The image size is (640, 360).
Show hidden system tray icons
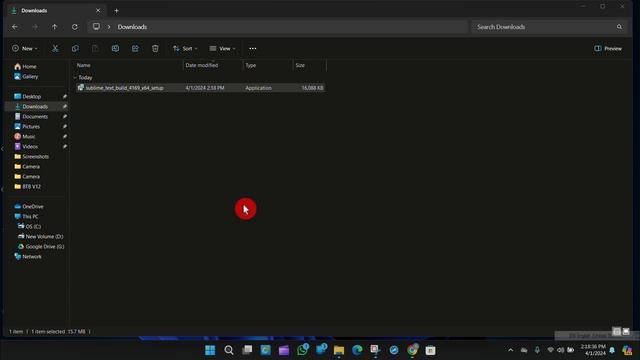[x=511, y=350]
